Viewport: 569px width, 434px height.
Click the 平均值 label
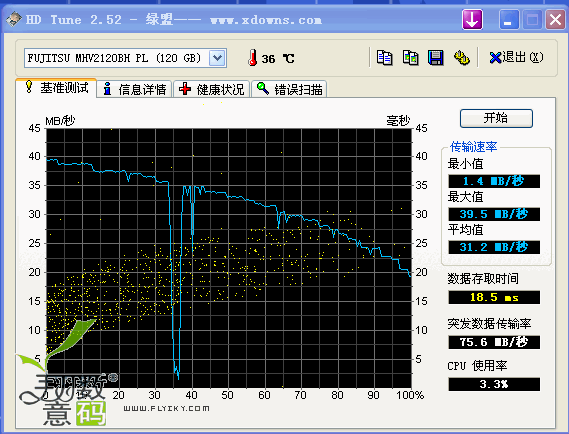click(465, 230)
